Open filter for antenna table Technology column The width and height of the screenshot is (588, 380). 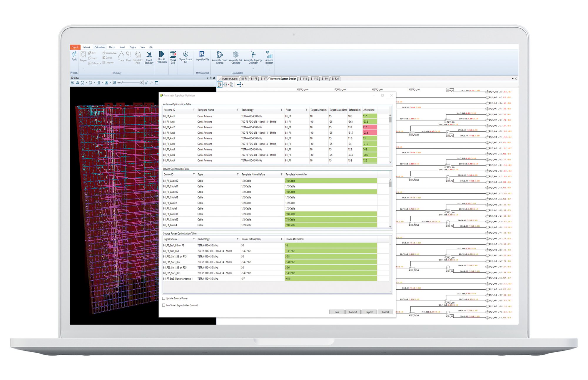[281, 110]
